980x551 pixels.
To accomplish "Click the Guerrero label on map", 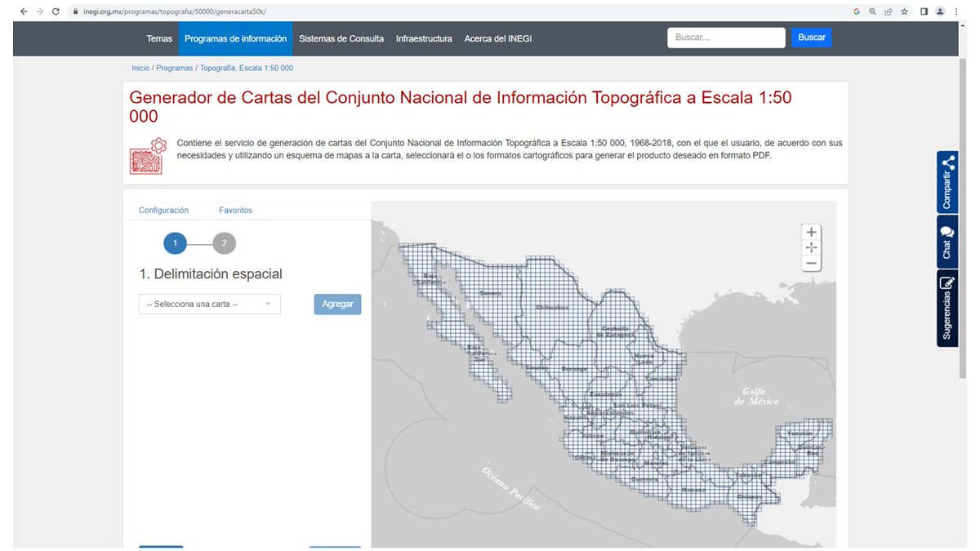I will coord(645,479).
